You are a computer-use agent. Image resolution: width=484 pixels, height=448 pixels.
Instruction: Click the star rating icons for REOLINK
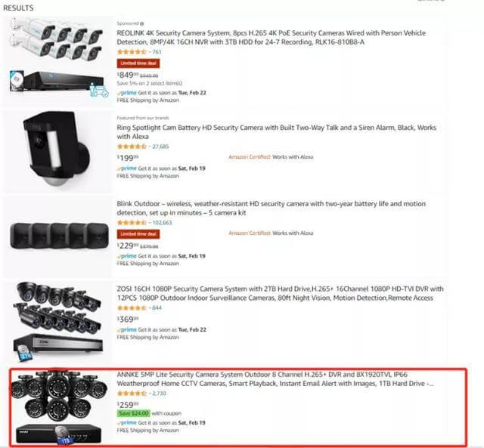coord(132,52)
